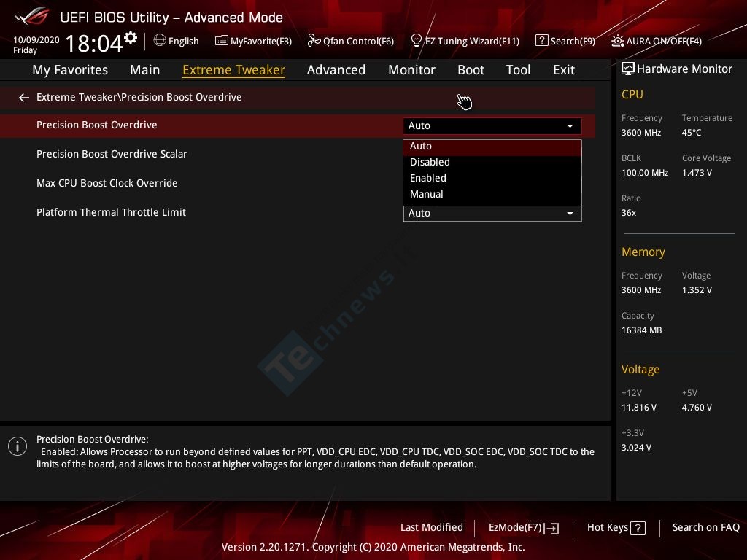Switch to Main tab
747x560 pixels.
145,70
